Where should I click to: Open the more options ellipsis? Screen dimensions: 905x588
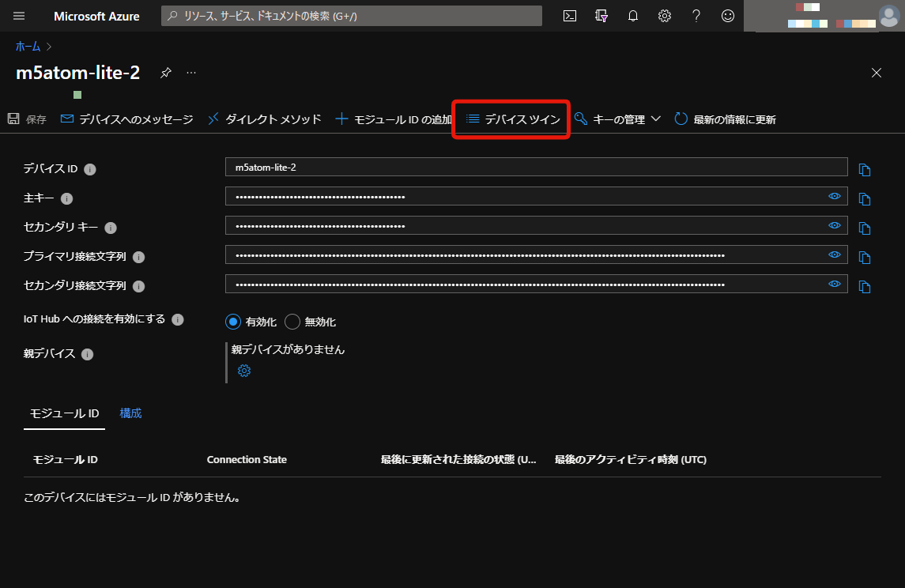[x=191, y=73]
